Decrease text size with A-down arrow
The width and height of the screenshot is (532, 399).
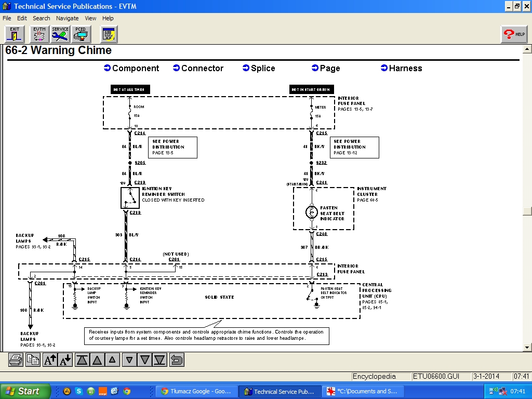coord(65,360)
